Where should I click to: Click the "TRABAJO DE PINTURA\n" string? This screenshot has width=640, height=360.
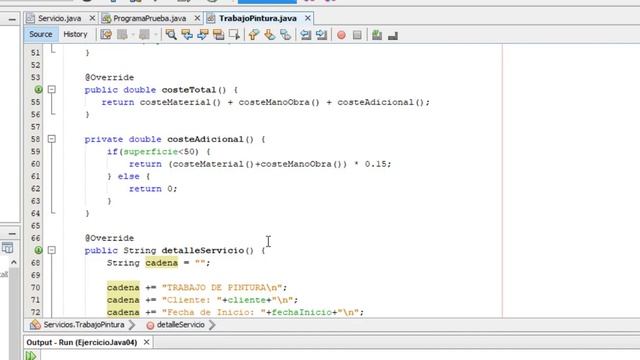[222, 288]
